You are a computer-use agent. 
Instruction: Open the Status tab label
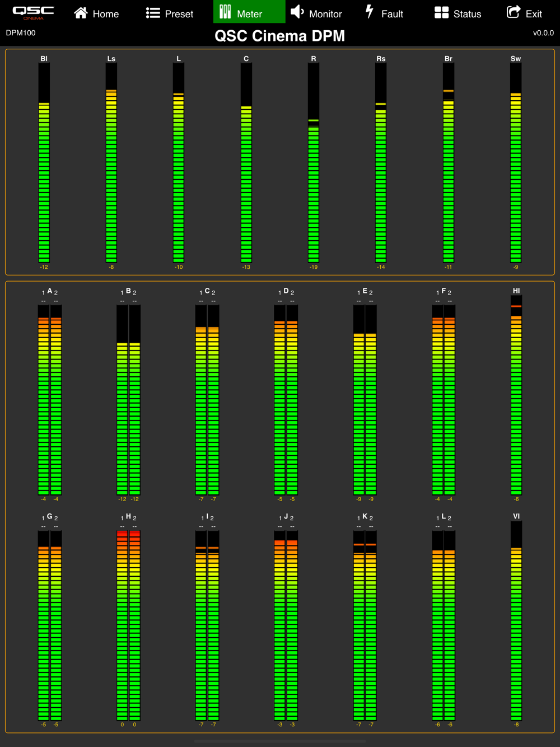coord(468,14)
